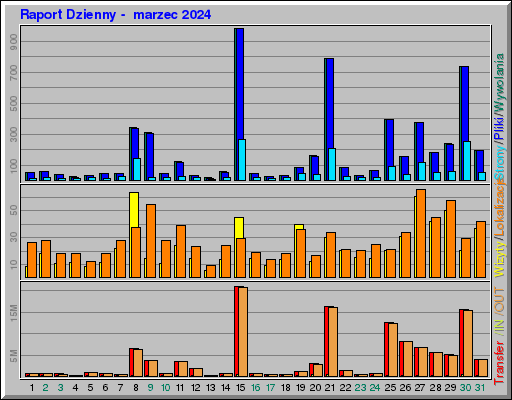
Task: Click day label 21 on the x-axis
Action: 330,388
